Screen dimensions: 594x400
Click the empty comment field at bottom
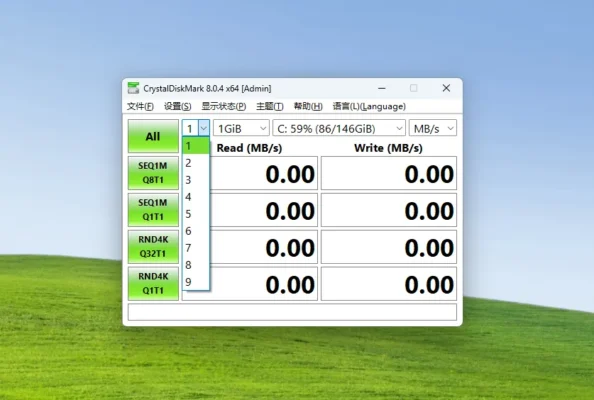292,312
